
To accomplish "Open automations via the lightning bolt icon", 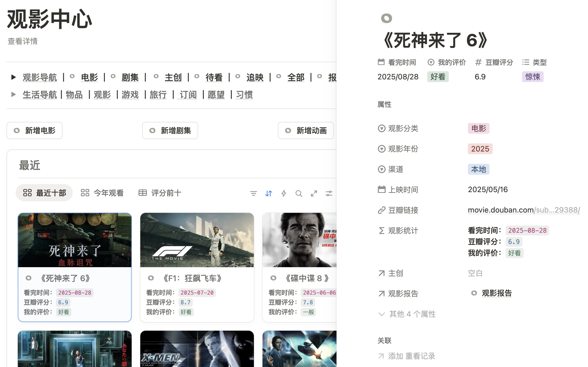I will tap(283, 193).
